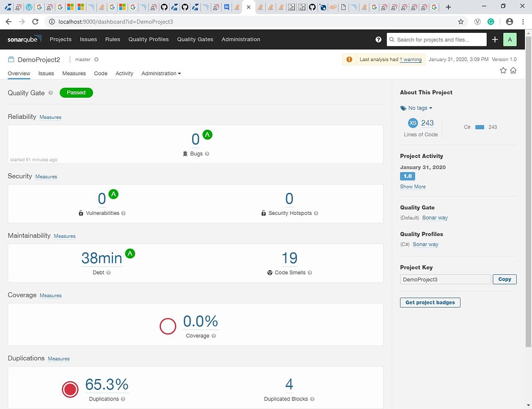Click the C# lines of code size bar

point(480,127)
